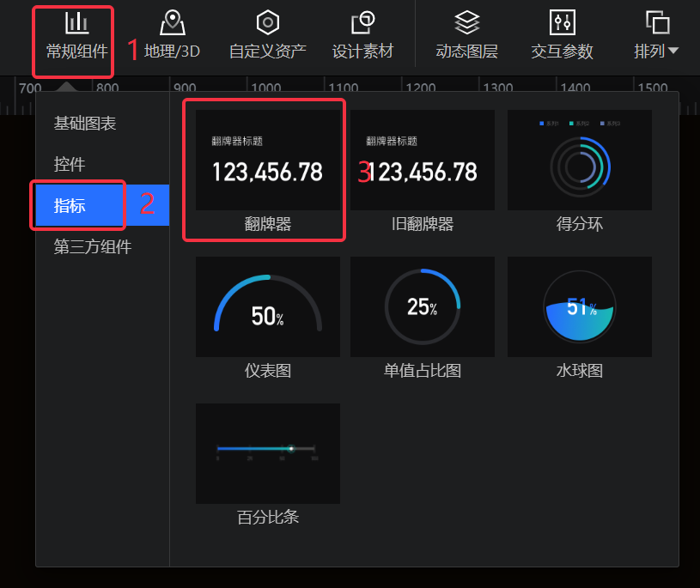Open the 地理/3D map pin icon

pyautogui.click(x=173, y=22)
